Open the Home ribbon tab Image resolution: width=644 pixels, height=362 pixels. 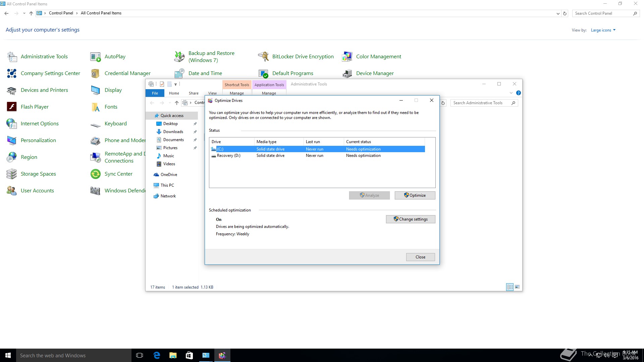[x=174, y=93]
